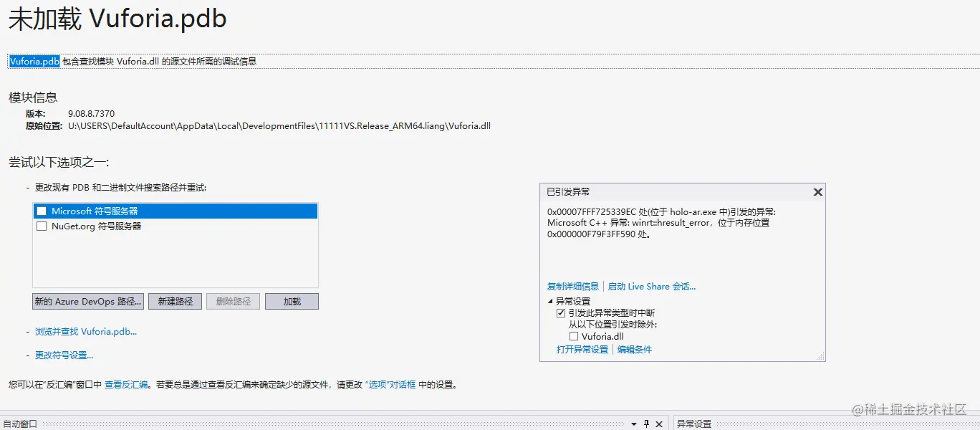Click the 编辑条件 link
Screen dimensions: 980x430
635,350
